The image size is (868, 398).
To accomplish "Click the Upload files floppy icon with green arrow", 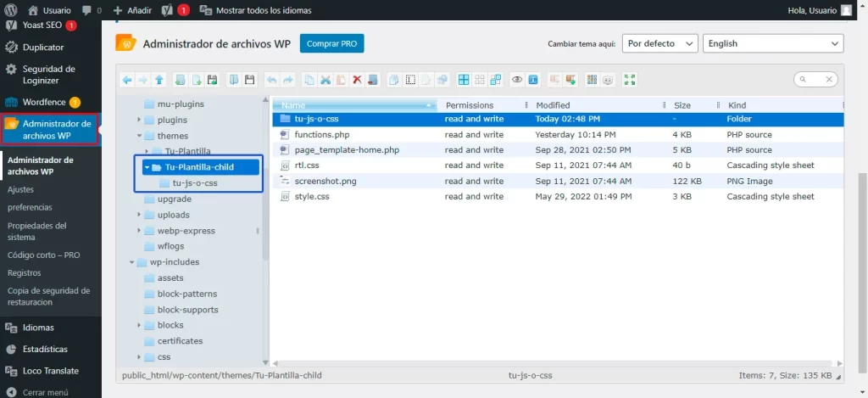I will [x=213, y=80].
